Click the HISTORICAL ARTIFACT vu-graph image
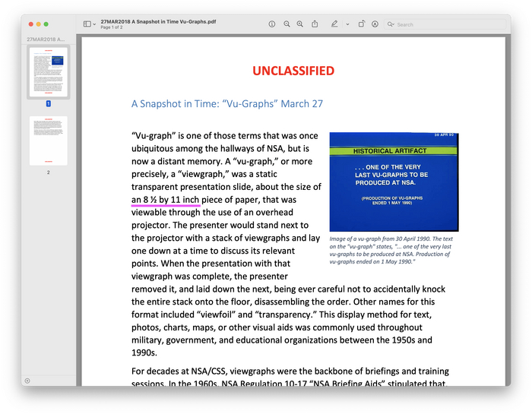Image resolution: width=532 pixels, height=414 pixels. tap(394, 182)
